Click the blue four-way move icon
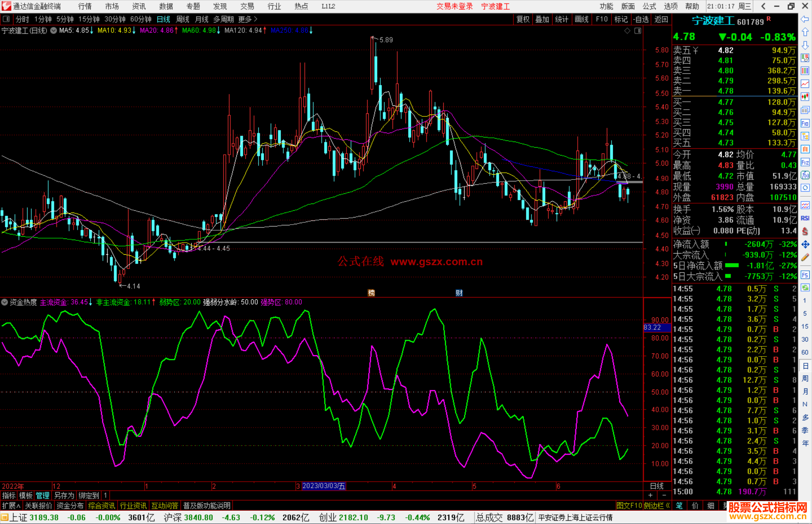The height and width of the screenshot is (524, 812). (x=805, y=245)
